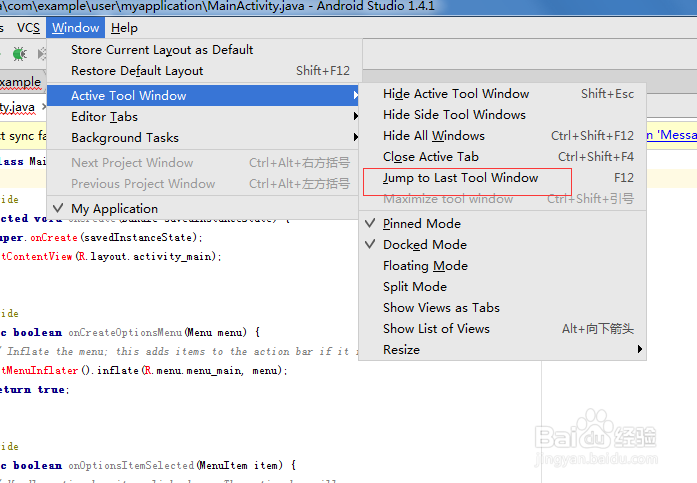Screen dimensions: 697x483
Task: Expand the Active Tool Window submenu
Action: pyautogui.click(x=203, y=96)
